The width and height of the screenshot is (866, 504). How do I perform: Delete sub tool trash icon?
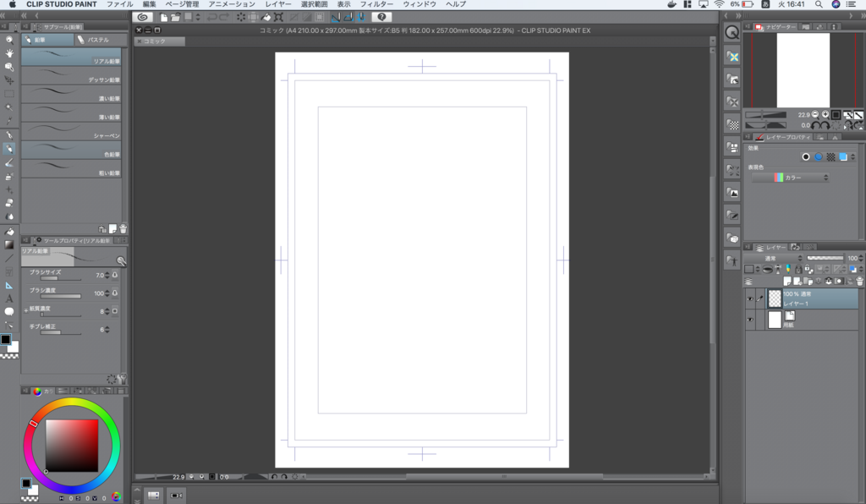(123, 228)
